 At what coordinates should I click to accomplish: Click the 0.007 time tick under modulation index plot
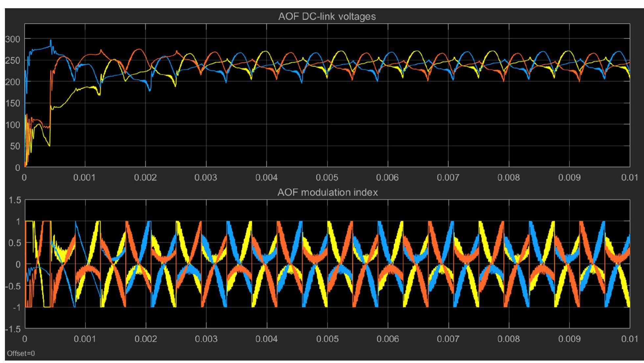[448, 339]
